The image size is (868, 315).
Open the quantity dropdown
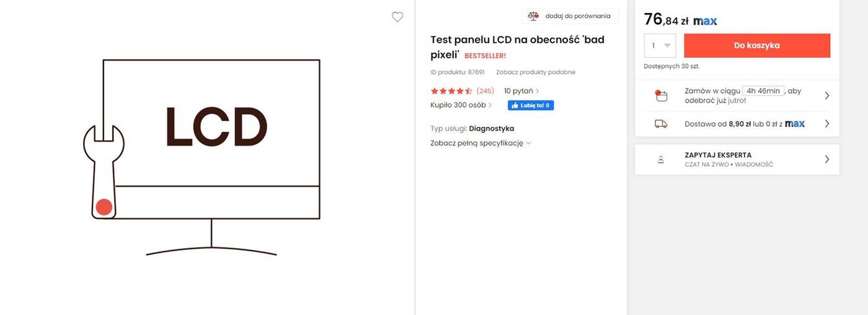click(x=660, y=45)
